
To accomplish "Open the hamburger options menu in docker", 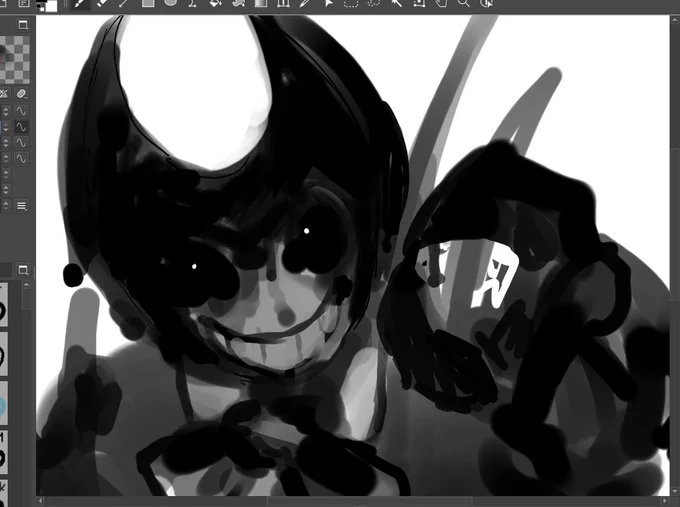I will (21, 206).
